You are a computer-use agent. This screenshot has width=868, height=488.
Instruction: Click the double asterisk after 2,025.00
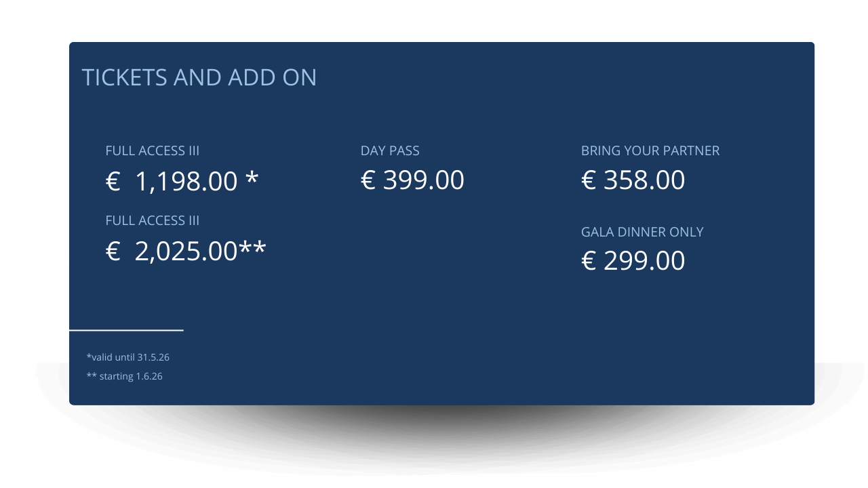click(252, 249)
